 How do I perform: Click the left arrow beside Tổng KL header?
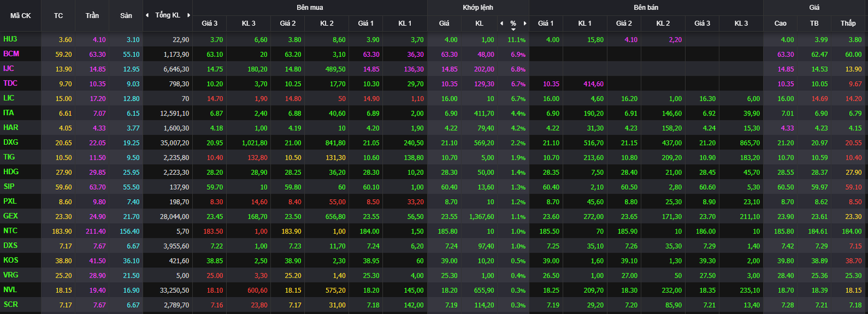click(x=147, y=15)
